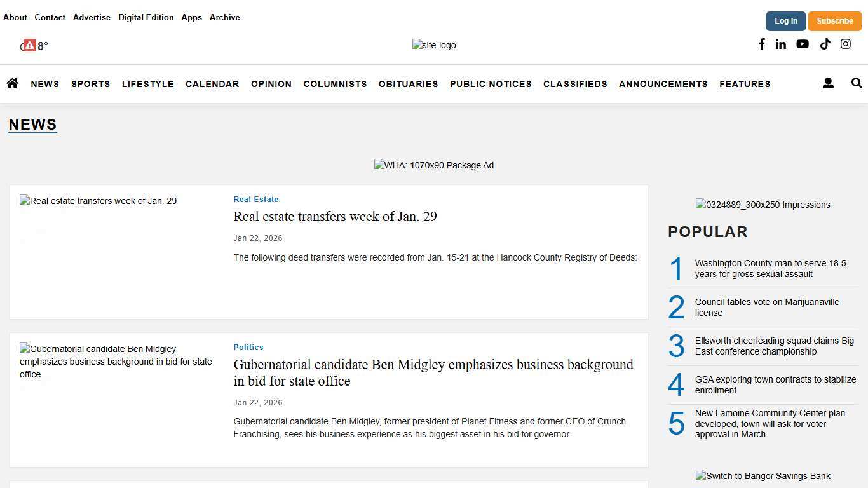The image size is (868, 488).
Task: Open the Real Estate category label
Action: [256, 199]
